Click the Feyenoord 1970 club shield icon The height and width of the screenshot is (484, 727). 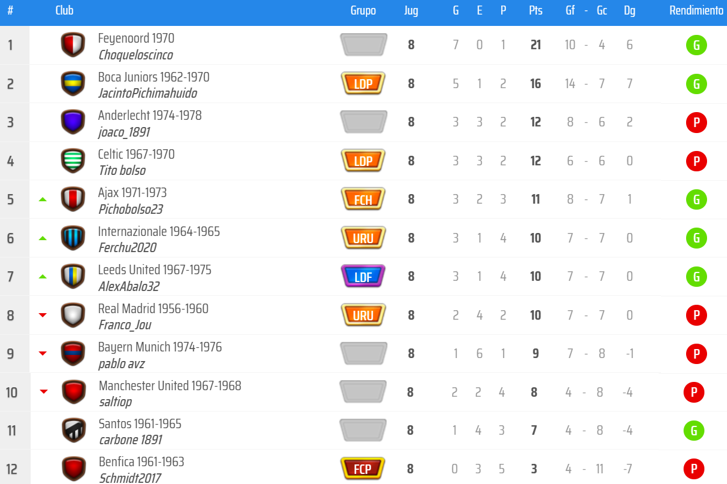click(73, 45)
